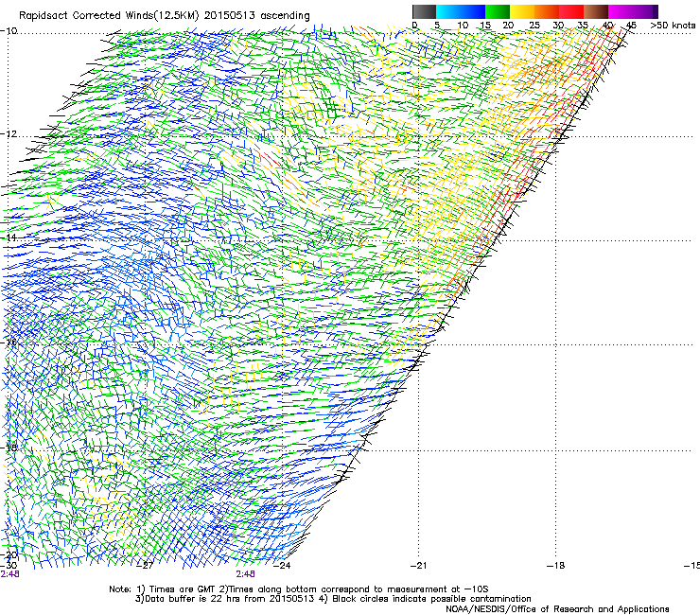Select the "-27" longitude axis label
700x615 pixels.
click(x=145, y=566)
